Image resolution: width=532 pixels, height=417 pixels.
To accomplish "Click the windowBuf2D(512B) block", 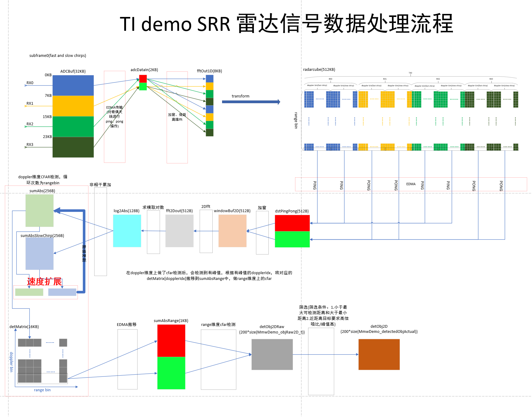I will (x=233, y=231).
